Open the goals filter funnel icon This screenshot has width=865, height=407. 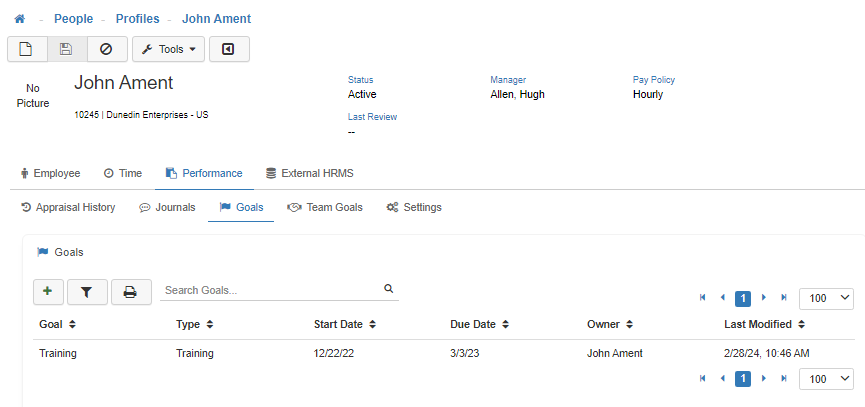(x=87, y=291)
